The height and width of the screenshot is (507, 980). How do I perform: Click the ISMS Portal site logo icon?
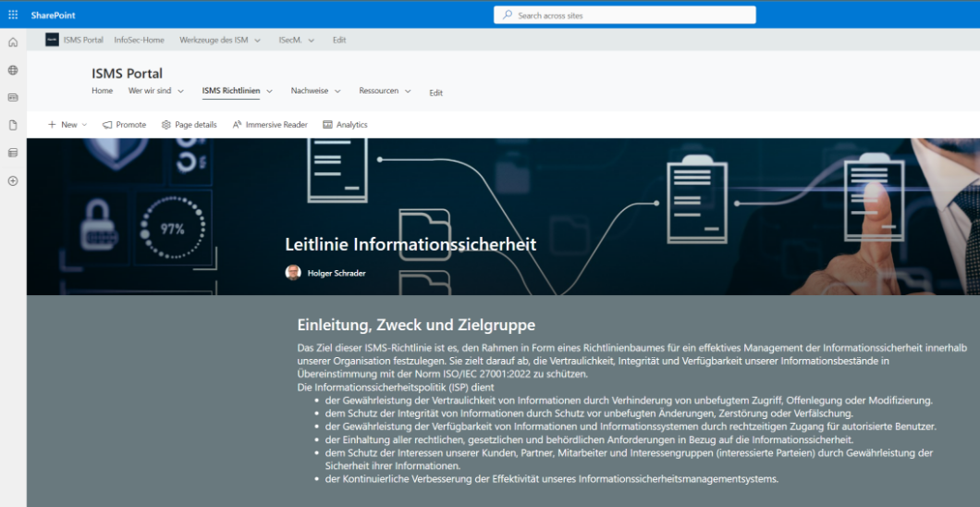[x=52, y=40]
